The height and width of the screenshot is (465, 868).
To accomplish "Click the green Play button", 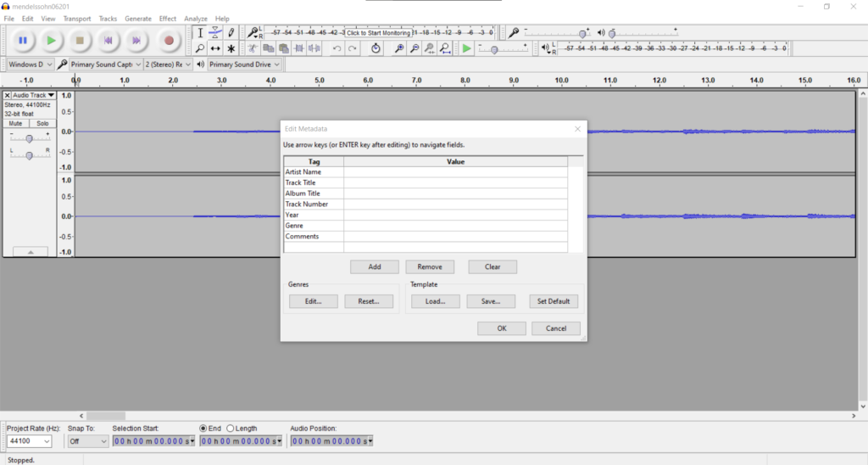I will (52, 40).
